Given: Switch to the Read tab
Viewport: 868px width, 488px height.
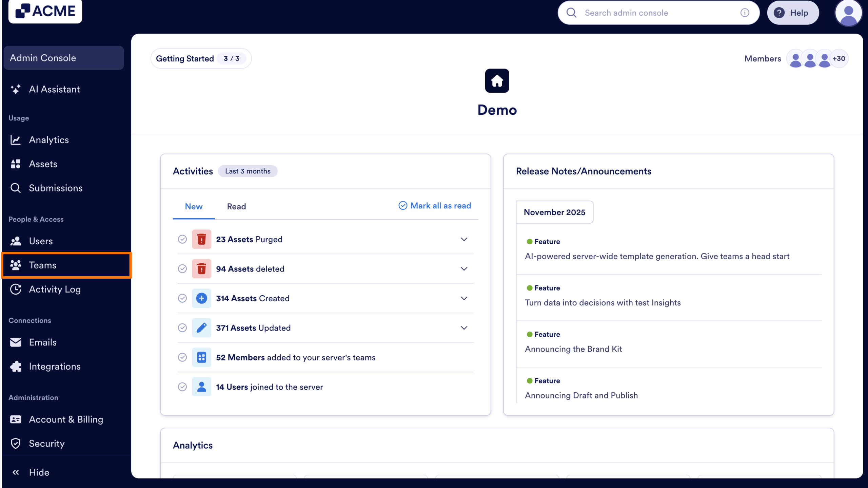Looking at the screenshot, I should tap(236, 206).
